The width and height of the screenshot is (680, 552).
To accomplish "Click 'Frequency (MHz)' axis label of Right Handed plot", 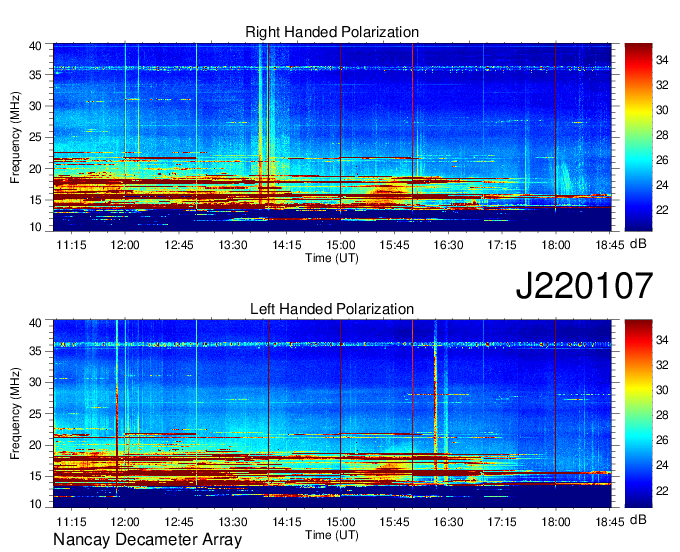I will tap(15, 137).
